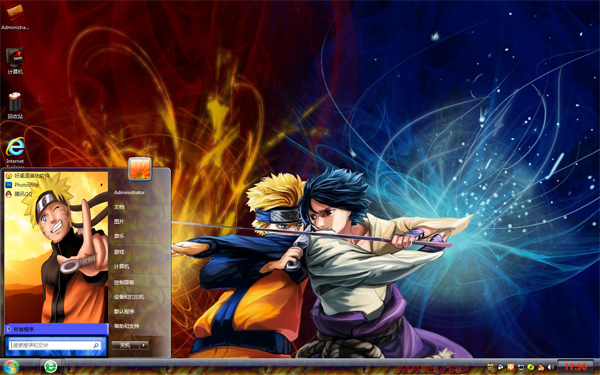Click the network tray icon
This screenshot has height=375, width=600.
(521, 367)
